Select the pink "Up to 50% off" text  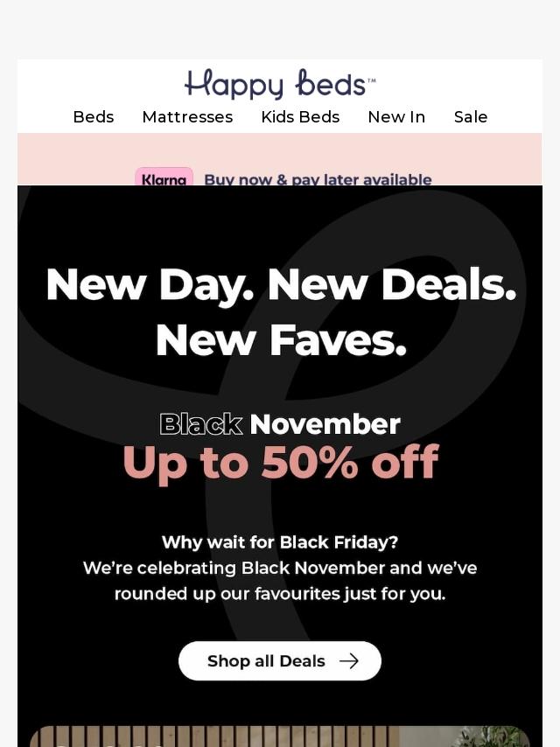tap(280, 464)
